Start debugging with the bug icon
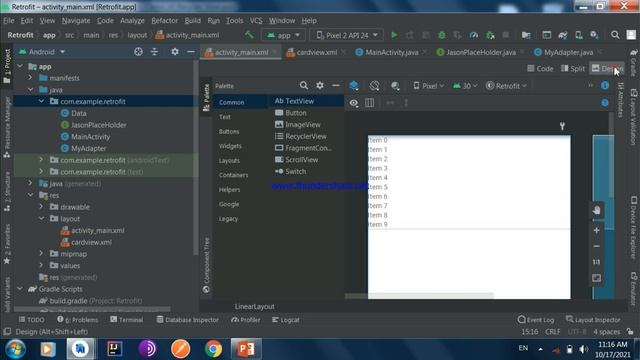Viewport: 640px width, 360px height. 442,35
